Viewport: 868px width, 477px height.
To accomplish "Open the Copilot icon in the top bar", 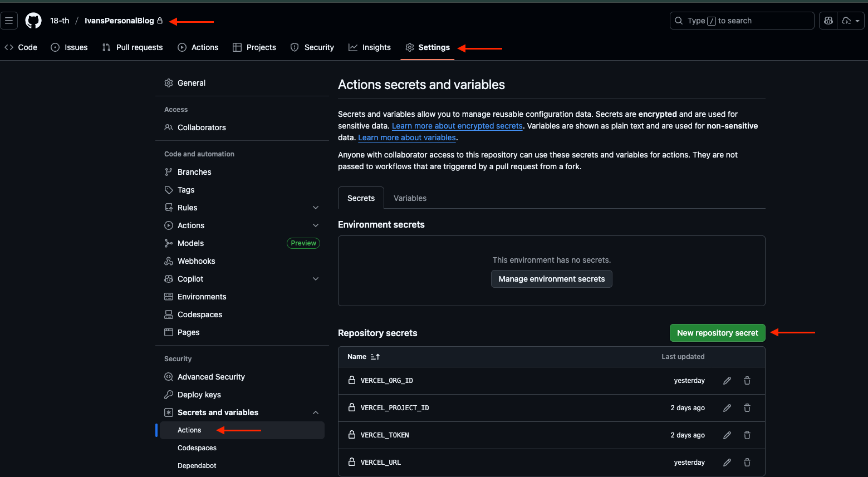I will tap(828, 20).
